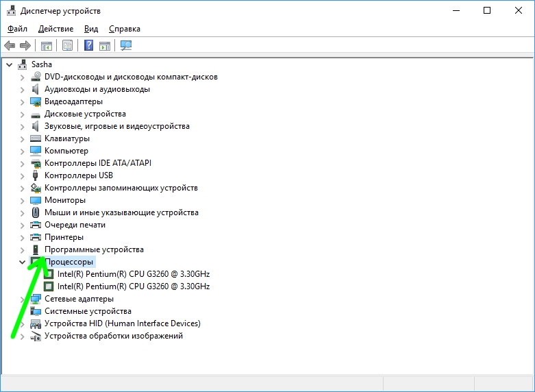Open the Файл menu
This screenshot has height=392, width=535.
pyautogui.click(x=17, y=29)
